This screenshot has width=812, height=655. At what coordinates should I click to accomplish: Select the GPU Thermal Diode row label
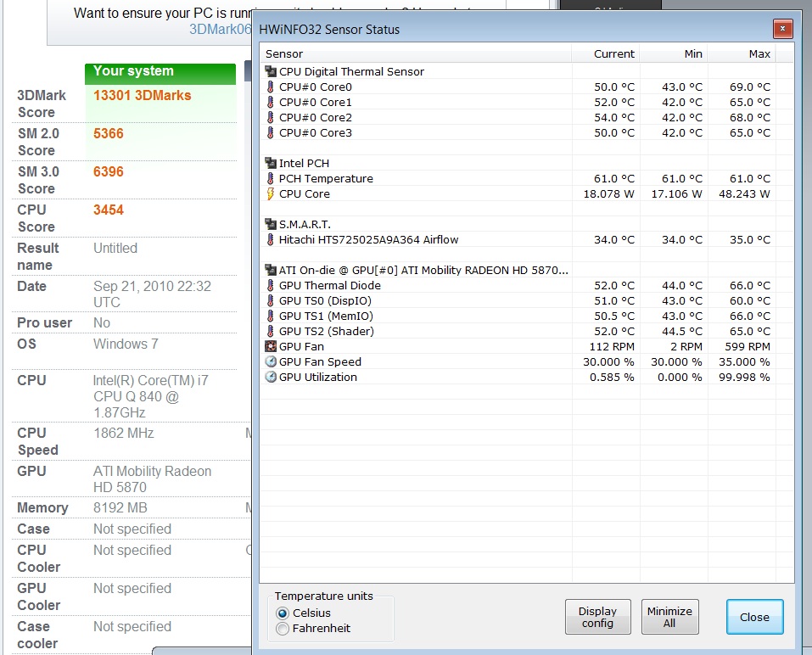click(330, 285)
